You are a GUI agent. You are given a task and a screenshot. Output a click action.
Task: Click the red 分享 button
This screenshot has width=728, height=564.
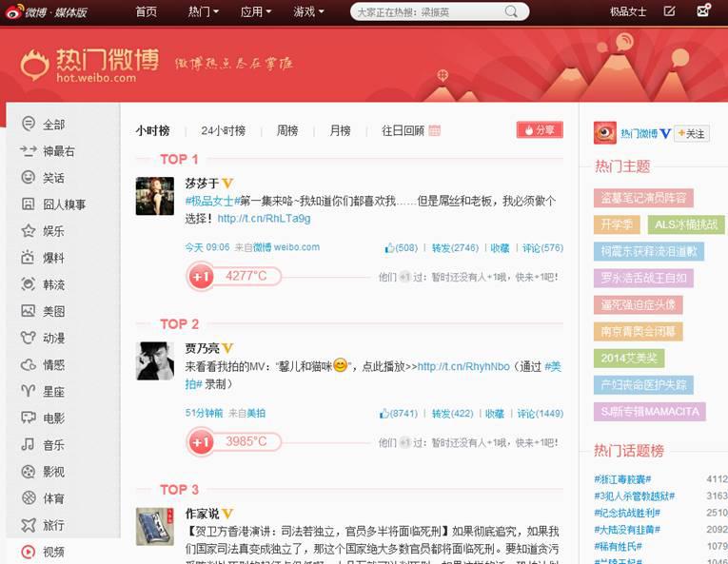click(540, 130)
